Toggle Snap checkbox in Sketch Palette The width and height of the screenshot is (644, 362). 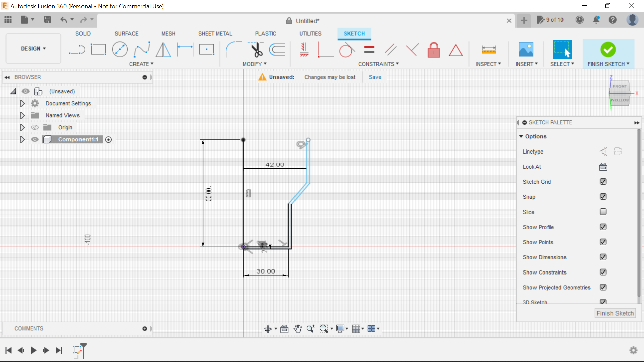coord(603,197)
